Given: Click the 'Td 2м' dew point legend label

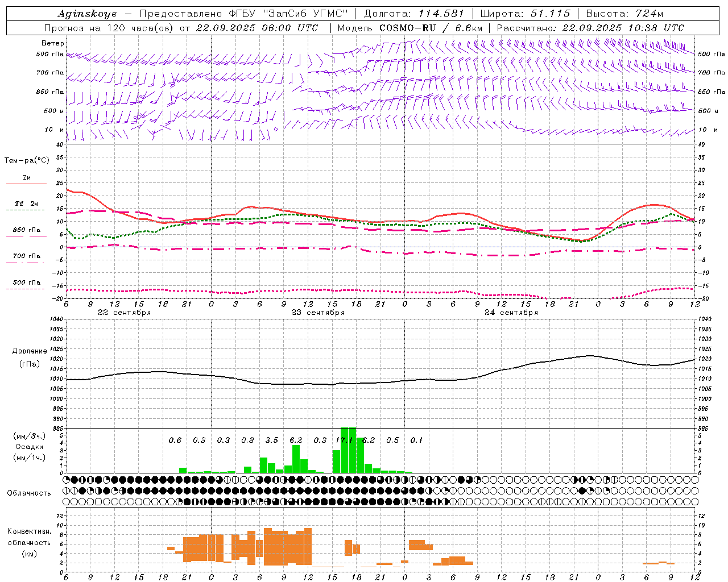Looking at the screenshot, I should click(x=26, y=203).
